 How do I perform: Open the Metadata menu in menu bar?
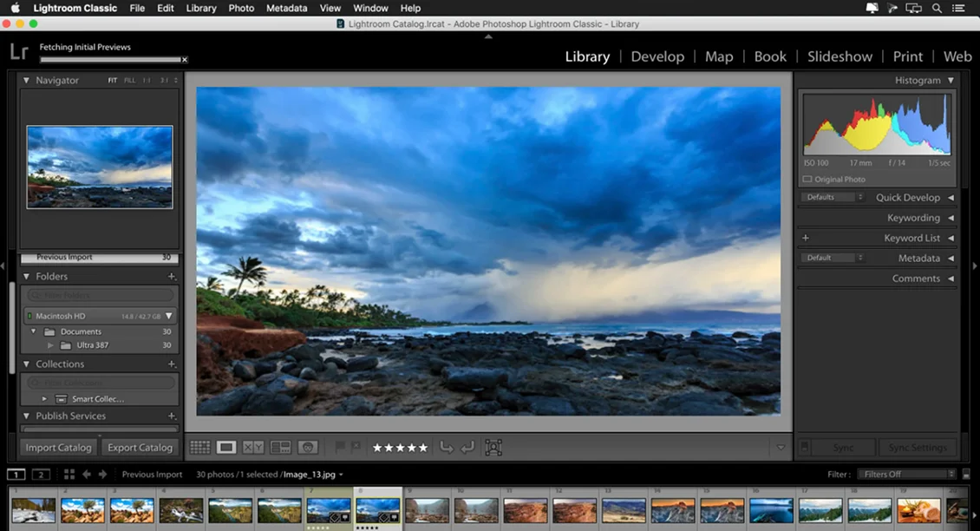(x=286, y=8)
